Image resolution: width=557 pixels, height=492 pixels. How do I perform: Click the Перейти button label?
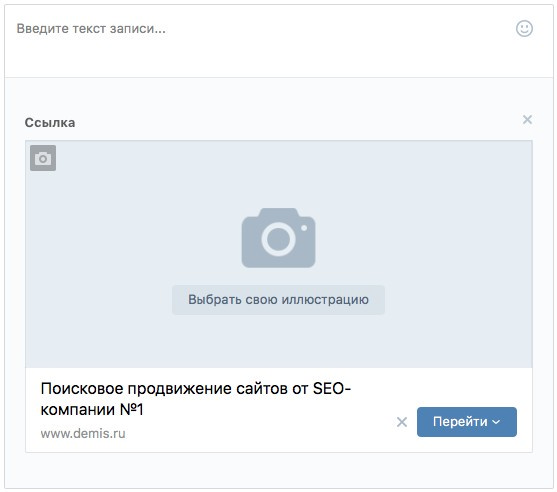(460, 422)
